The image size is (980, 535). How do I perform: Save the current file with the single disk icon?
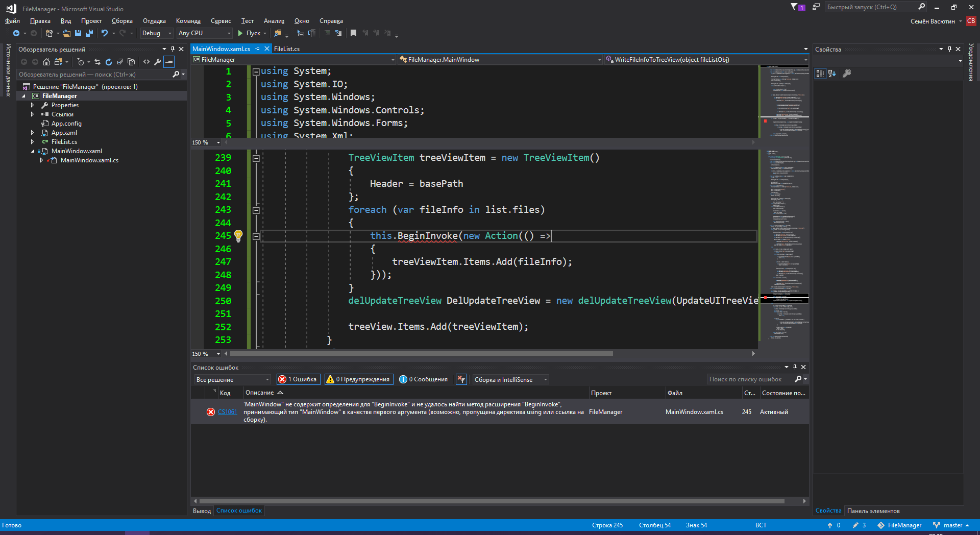point(78,33)
